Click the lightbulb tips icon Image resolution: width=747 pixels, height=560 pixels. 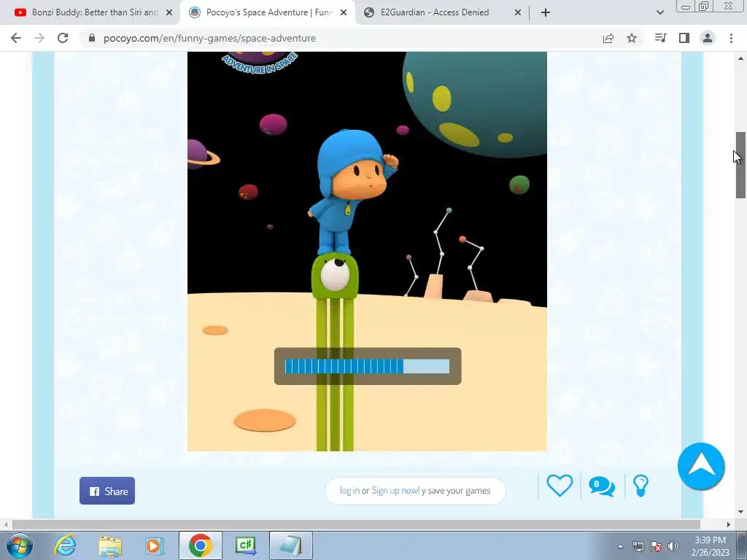pyautogui.click(x=640, y=486)
